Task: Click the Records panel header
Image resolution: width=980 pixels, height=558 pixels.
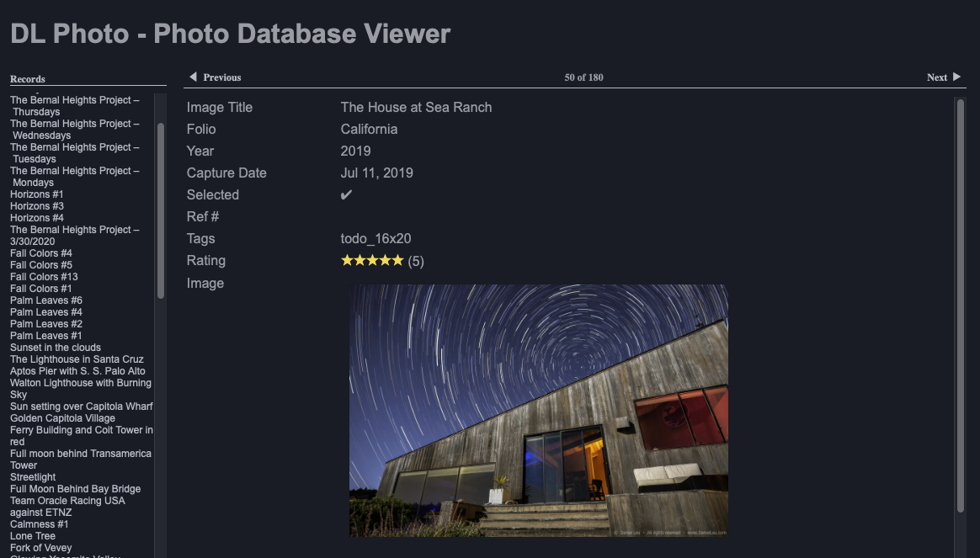Action: 28,79
